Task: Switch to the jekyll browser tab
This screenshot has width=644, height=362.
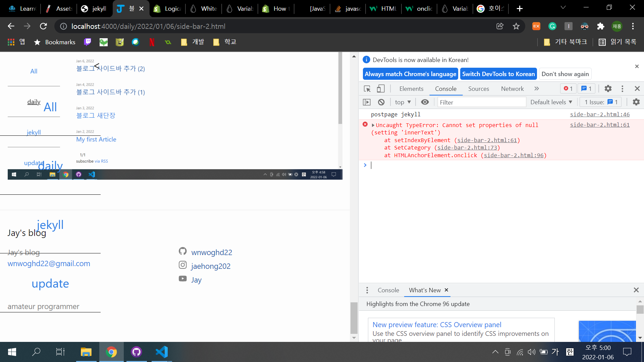Action: coord(94,9)
